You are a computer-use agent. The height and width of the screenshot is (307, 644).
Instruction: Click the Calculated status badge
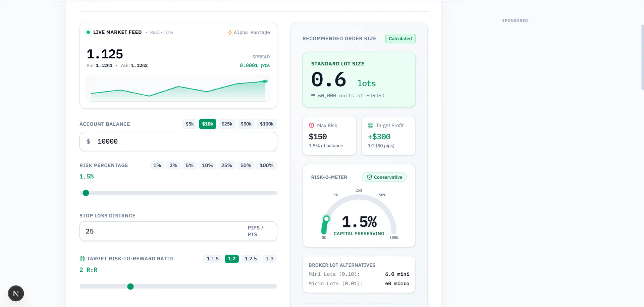[400, 39]
